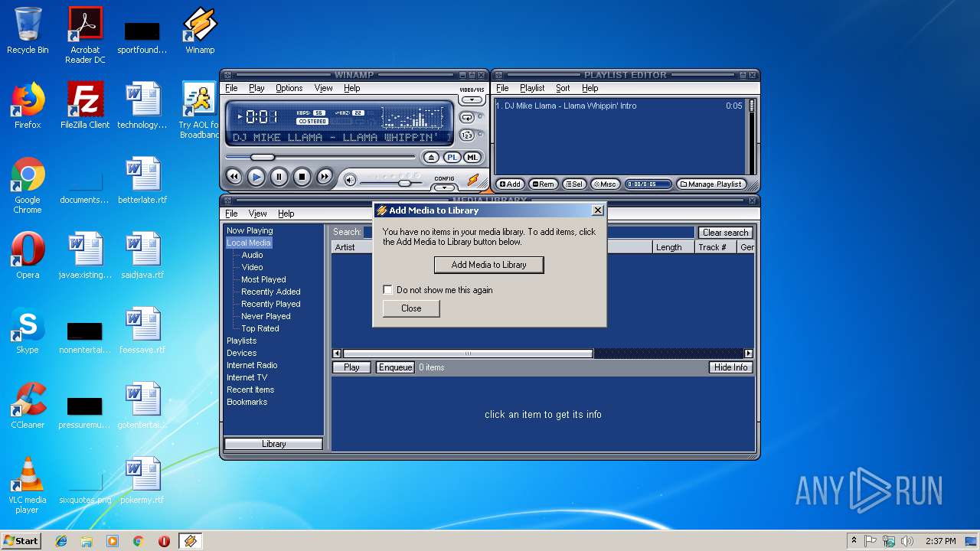Screen dimensions: 980x551
Task: Click Add Media to Library button
Action: (488, 265)
